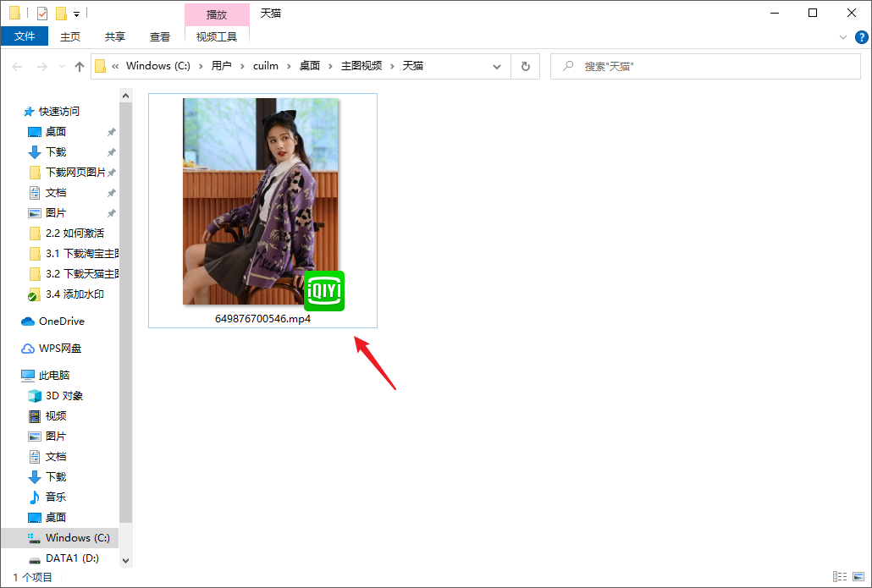This screenshot has width=872, height=588.
Task: Click 主图视频 in the address path
Action: [361, 66]
